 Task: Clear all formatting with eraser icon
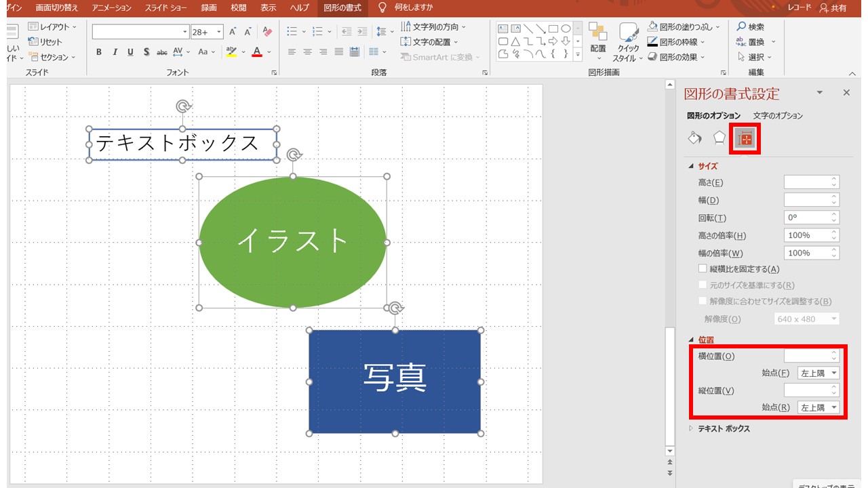(267, 32)
